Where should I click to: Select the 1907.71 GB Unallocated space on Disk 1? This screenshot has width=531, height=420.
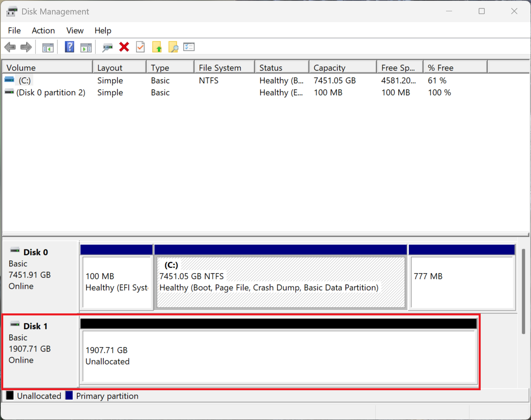(x=279, y=356)
